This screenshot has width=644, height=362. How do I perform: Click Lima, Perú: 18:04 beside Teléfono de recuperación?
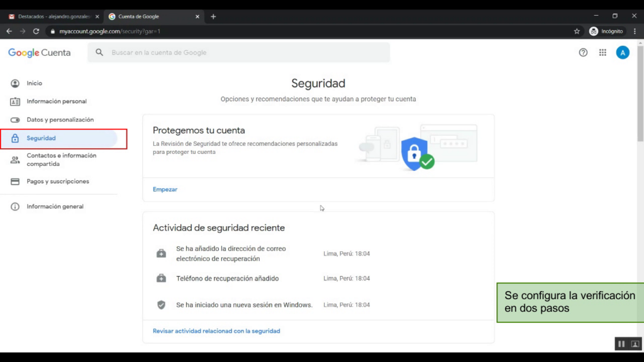347,278
